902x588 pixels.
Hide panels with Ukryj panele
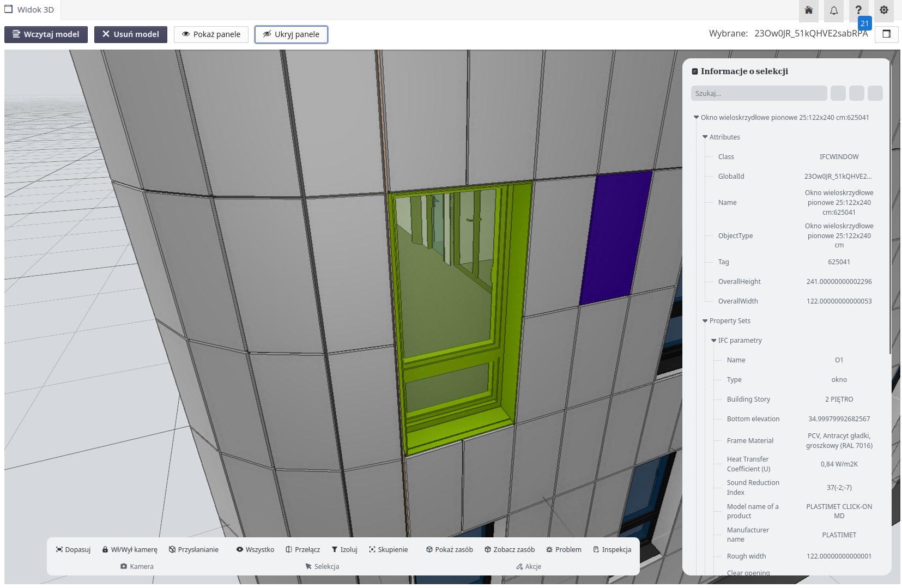(x=291, y=34)
